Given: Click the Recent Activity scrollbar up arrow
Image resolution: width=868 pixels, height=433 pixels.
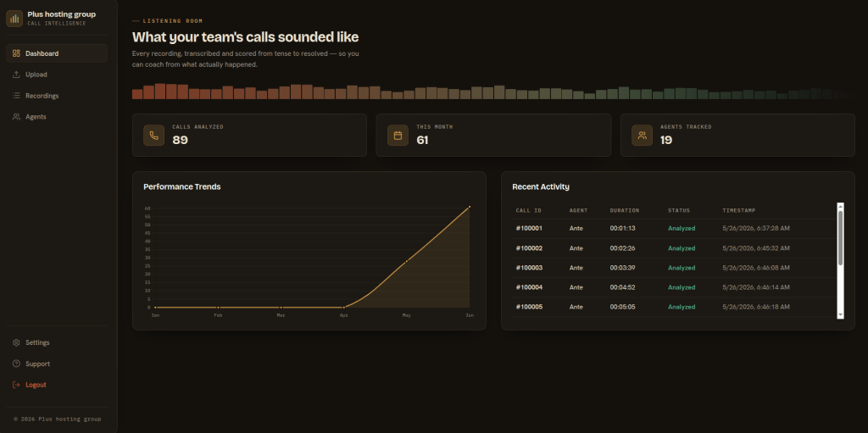Looking at the screenshot, I should pyautogui.click(x=840, y=206).
